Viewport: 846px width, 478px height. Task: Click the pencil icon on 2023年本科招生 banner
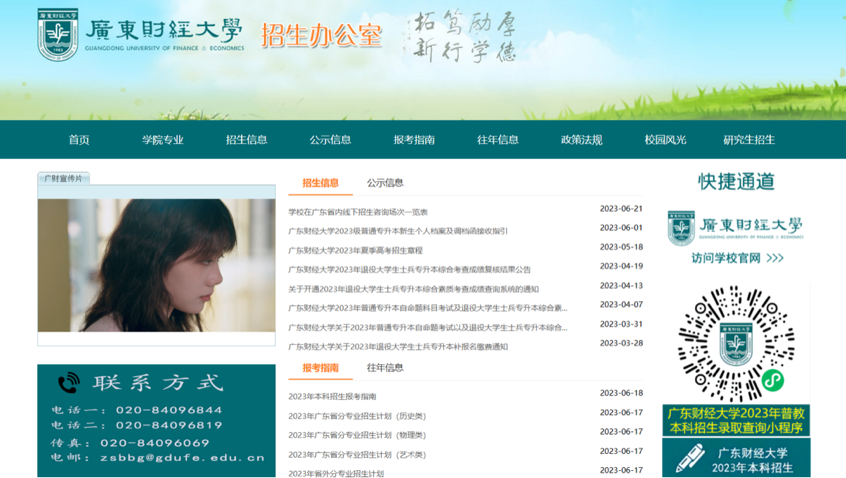[690, 458]
